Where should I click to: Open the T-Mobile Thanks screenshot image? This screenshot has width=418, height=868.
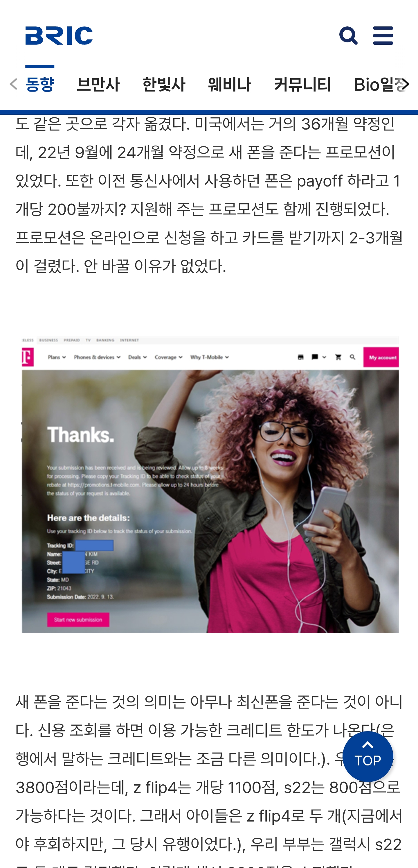click(210, 485)
